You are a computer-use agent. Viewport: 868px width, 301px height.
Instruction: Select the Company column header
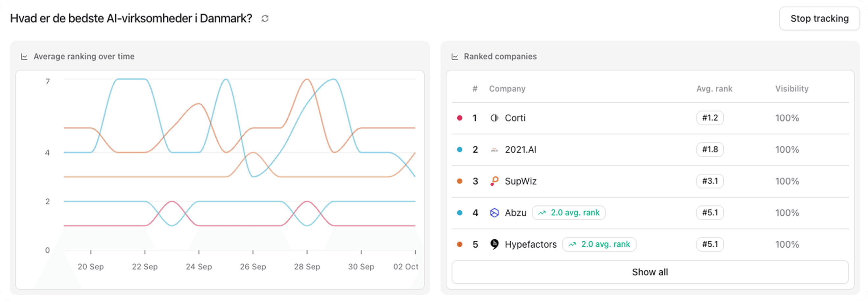(507, 89)
